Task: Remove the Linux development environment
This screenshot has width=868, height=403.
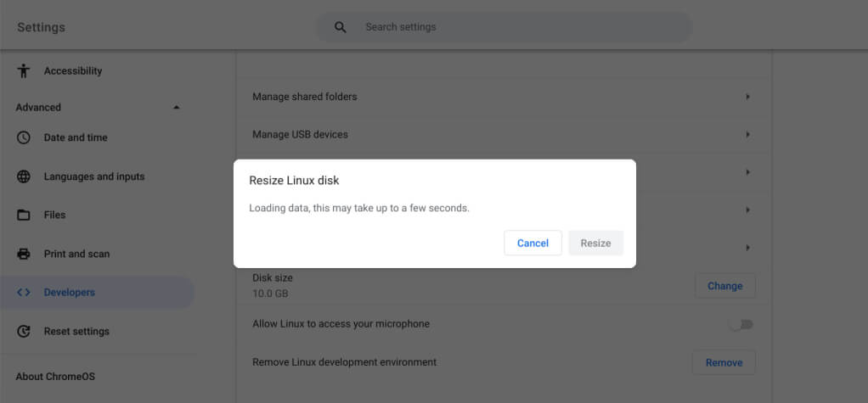Action: pos(724,362)
